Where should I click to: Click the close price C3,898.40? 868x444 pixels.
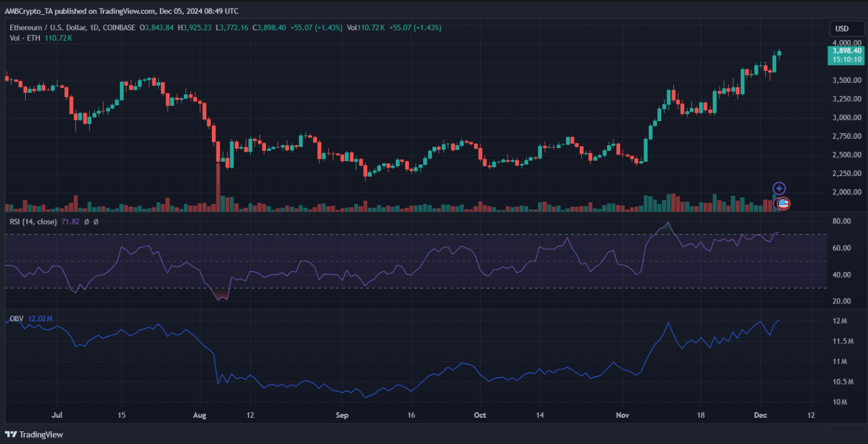(x=268, y=27)
